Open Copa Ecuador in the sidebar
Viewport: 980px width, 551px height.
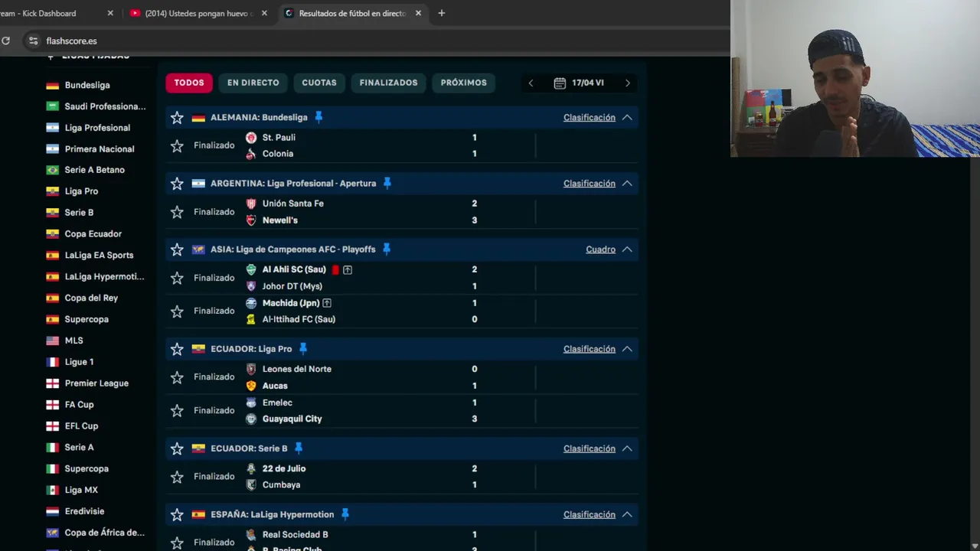pyautogui.click(x=93, y=234)
